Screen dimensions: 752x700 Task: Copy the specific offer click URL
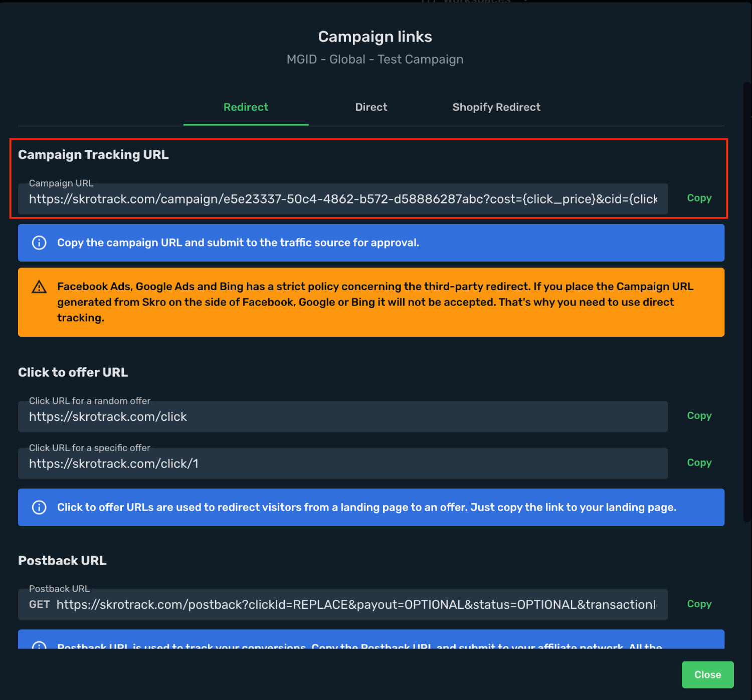[x=699, y=462]
